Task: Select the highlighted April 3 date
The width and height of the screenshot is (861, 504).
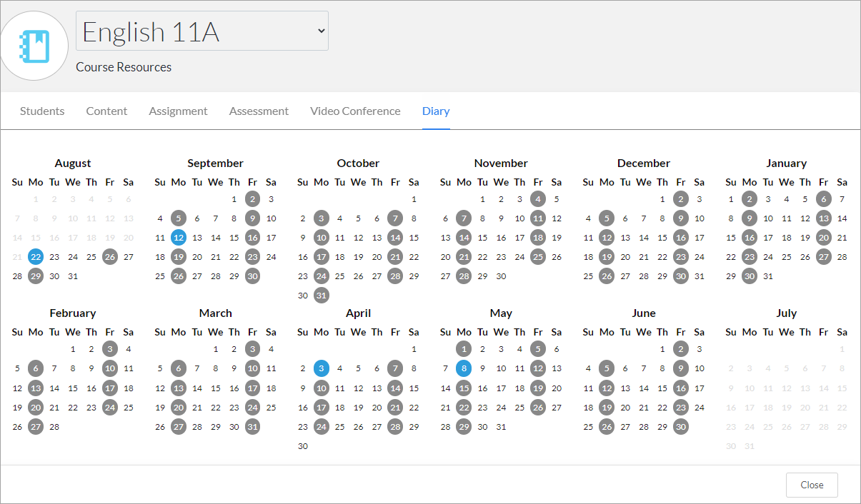Action: coord(322,368)
